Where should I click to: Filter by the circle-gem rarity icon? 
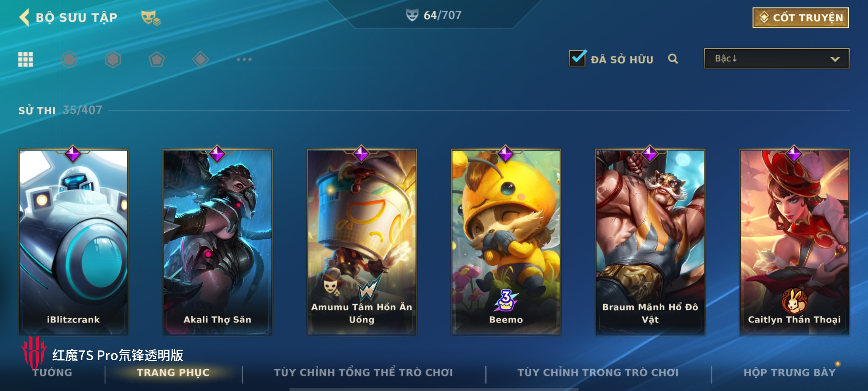69,59
